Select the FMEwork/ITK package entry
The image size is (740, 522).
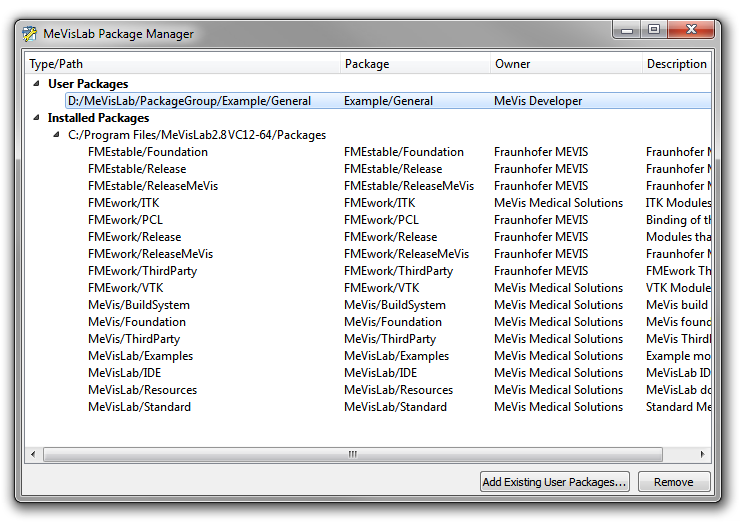pos(125,203)
